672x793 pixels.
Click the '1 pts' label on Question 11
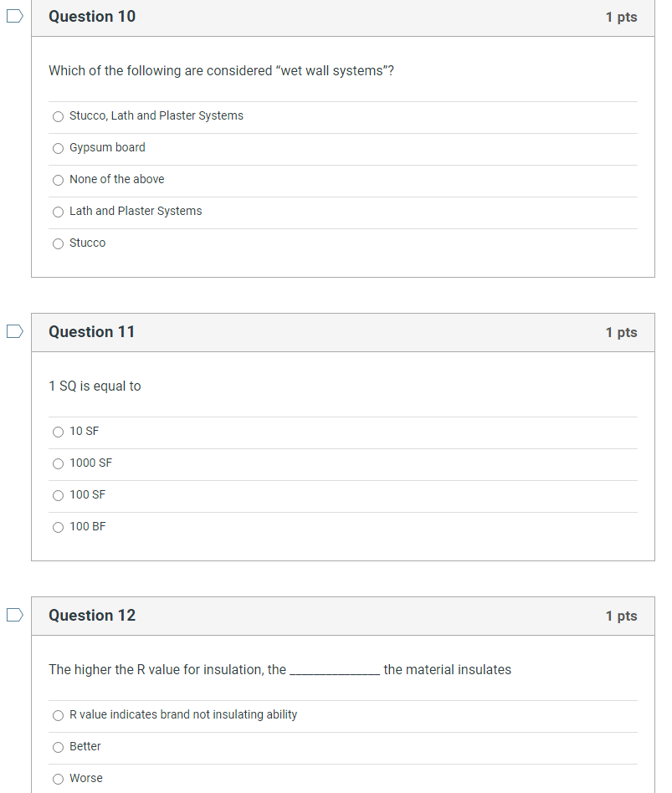(621, 331)
